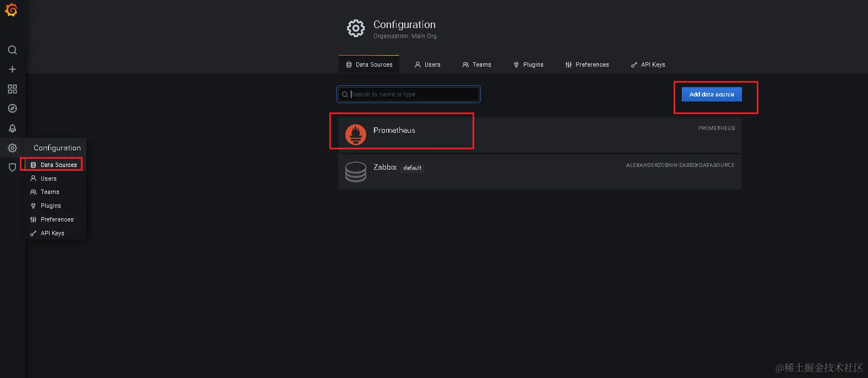Viewport: 868px width, 378px height.
Task: Click the ALEXANDERZOBNIN-ZABBIX-DATASOURCE type label
Action: [x=680, y=165]
